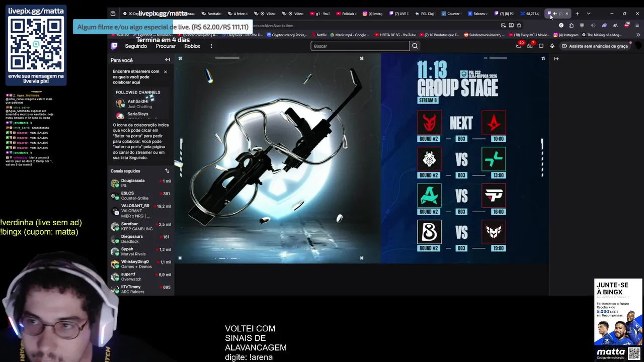This screenshot has width=644, height=362.
Task: Open the Diegosaurs Deadlock channel
Action: [x=141, y=239]
